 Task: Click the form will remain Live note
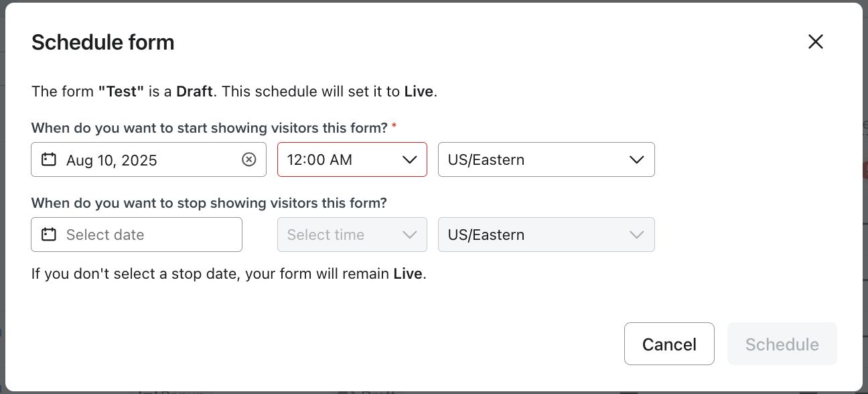point(228,273)
